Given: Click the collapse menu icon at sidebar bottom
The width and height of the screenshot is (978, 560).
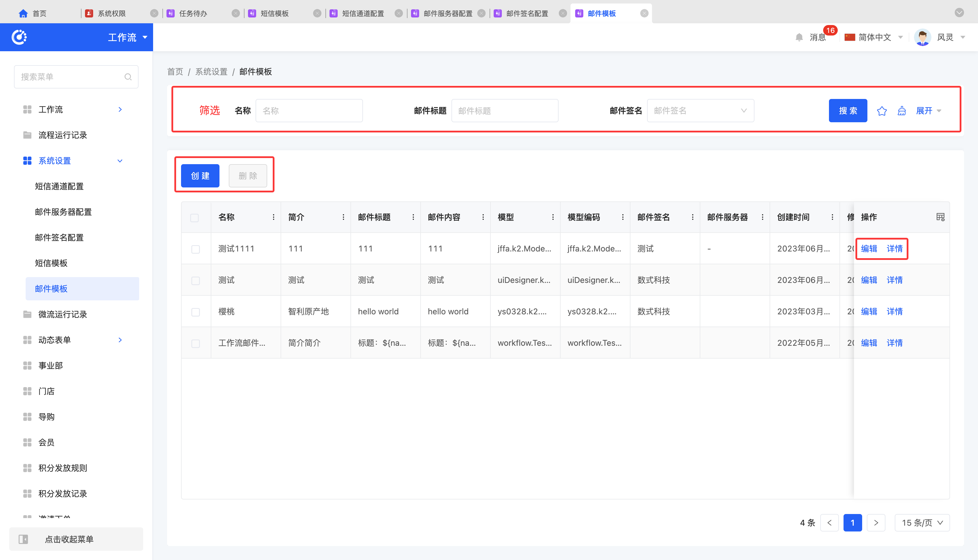Looking at the screenshot, I should click(x=24, y=539).
